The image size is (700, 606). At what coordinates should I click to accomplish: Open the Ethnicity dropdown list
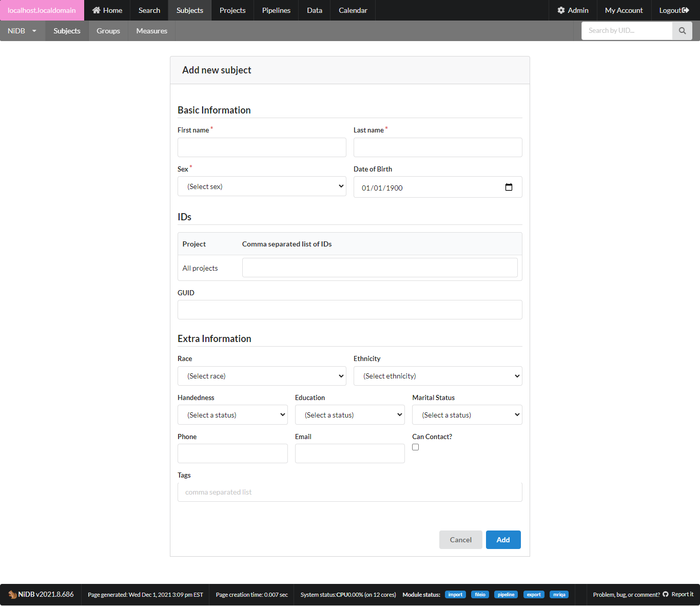pyautogui.click(x=438, y=376)
